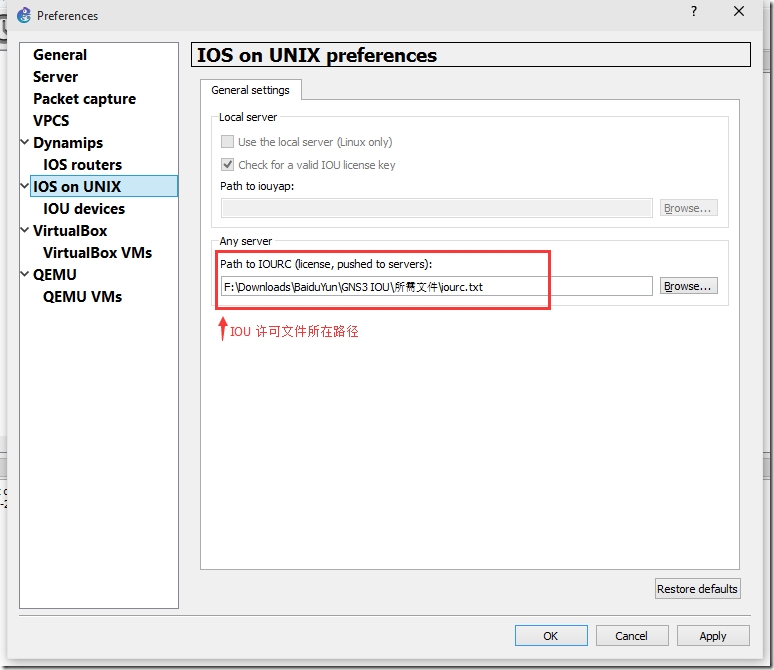The width and height of the screenshot is (774, 670).
Task: Click the GNS3 icon in the title bar
Action: 24,15
